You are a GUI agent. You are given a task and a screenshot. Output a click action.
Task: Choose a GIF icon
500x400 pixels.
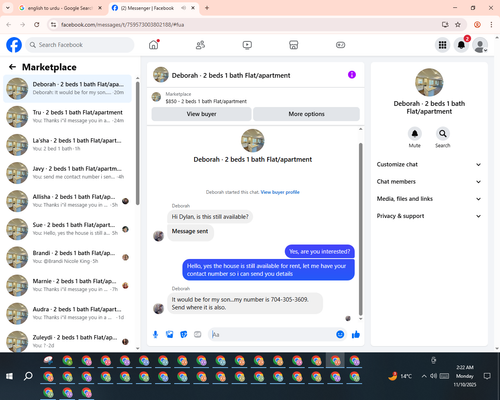[x=198, y=334]
